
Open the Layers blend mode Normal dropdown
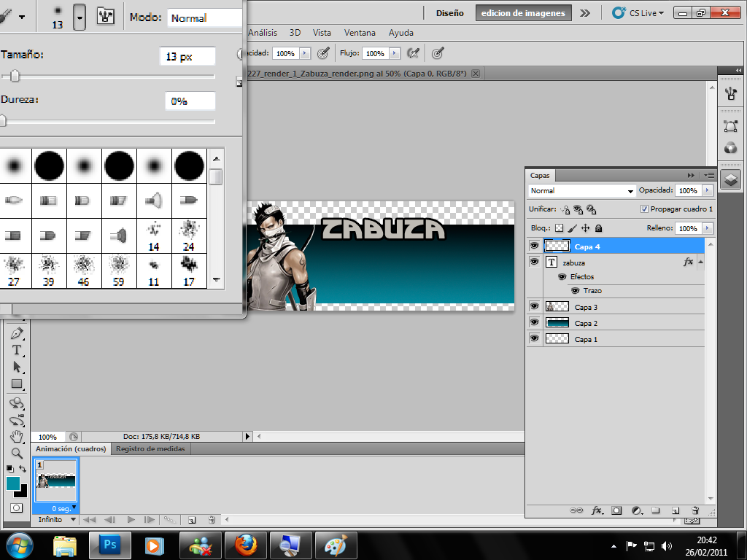click(581, 190)
